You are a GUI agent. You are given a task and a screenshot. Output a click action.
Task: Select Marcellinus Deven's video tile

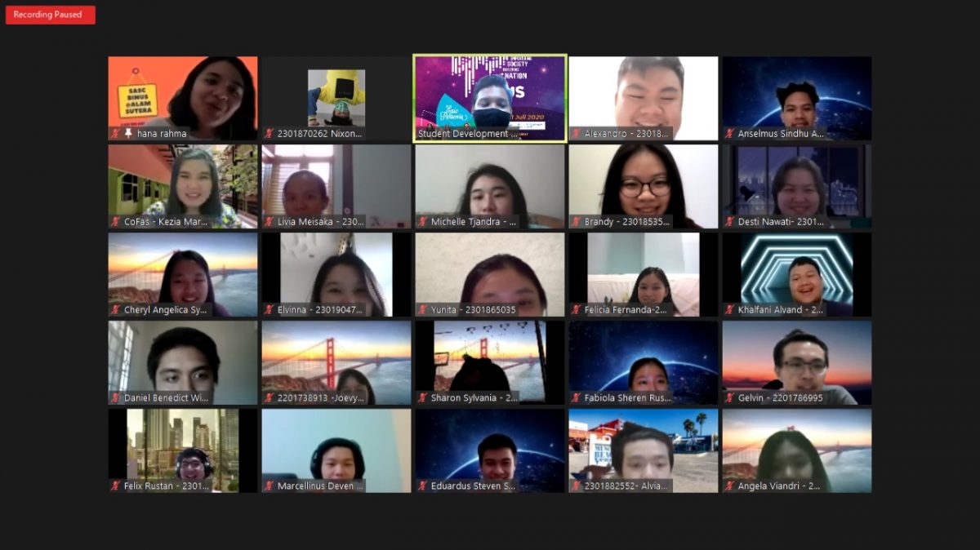[336, 450]
